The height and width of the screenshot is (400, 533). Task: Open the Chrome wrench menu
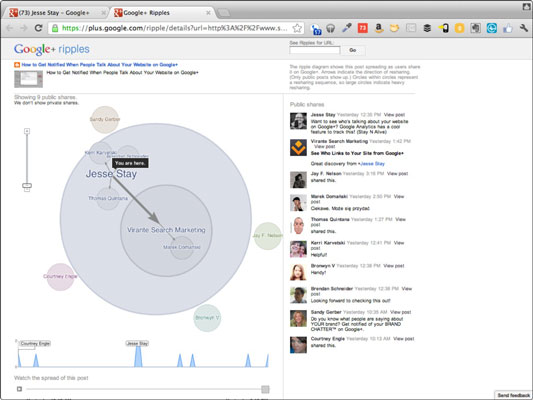coord(524,28)
